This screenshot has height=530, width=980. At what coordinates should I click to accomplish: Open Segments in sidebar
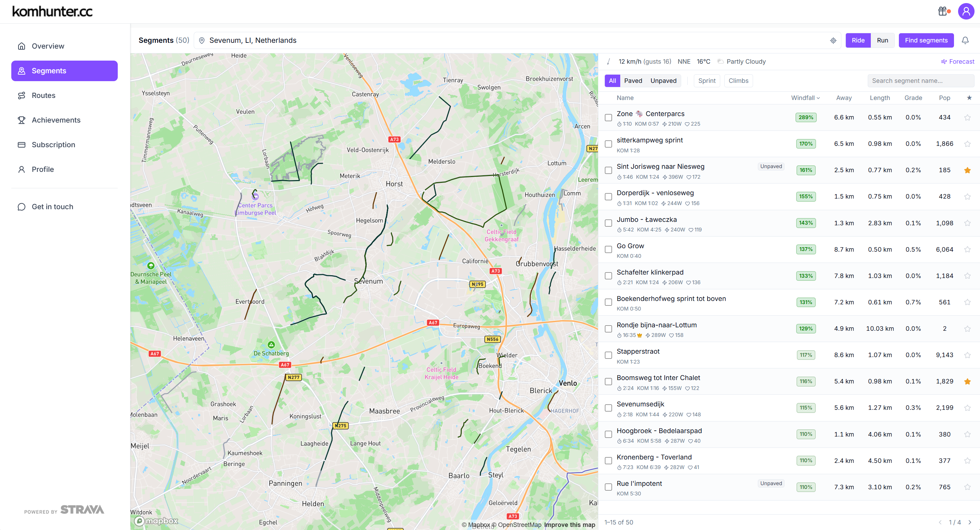click(x=64, y=71)
